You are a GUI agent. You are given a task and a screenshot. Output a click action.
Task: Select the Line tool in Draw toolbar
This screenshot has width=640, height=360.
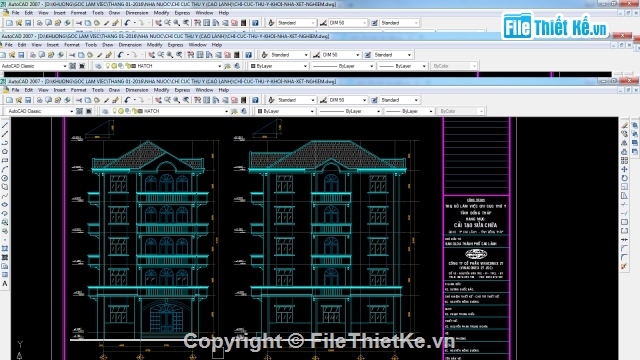point(5,125)
